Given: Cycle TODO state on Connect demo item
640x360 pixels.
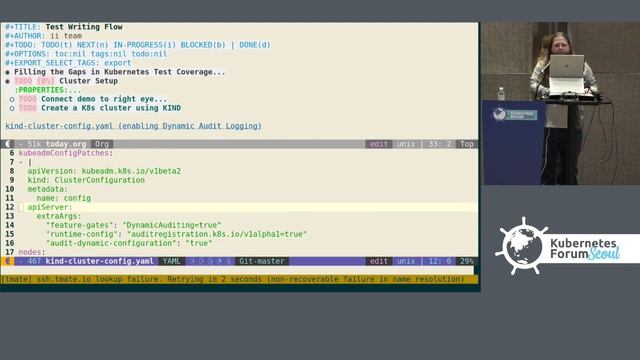Looking at the screenshot, I should point(27,99).
